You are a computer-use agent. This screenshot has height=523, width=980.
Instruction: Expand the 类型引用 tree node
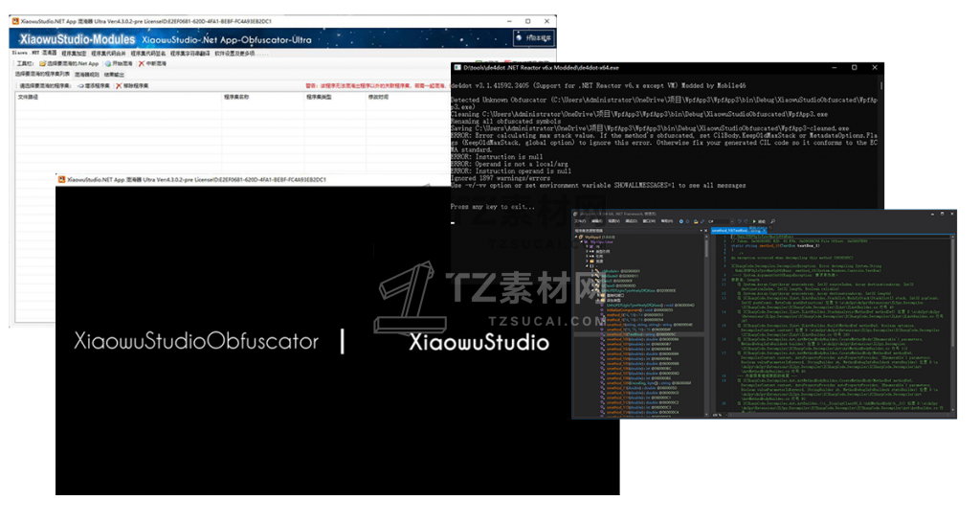pos(587,252)
